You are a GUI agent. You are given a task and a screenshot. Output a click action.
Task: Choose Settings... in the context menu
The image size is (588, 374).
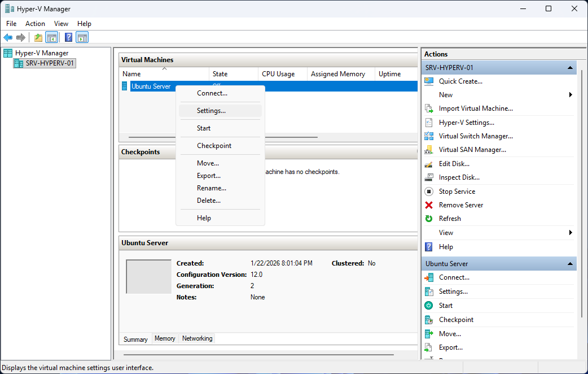pyautogui.click(x=211, y=111)
